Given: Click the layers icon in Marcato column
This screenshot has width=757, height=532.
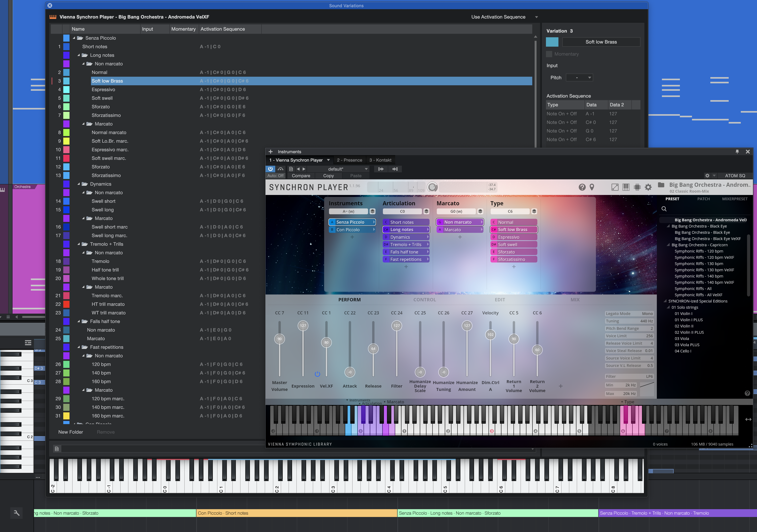Looking at the screenshot, I should pyautogui.click(x=480, y=211).
